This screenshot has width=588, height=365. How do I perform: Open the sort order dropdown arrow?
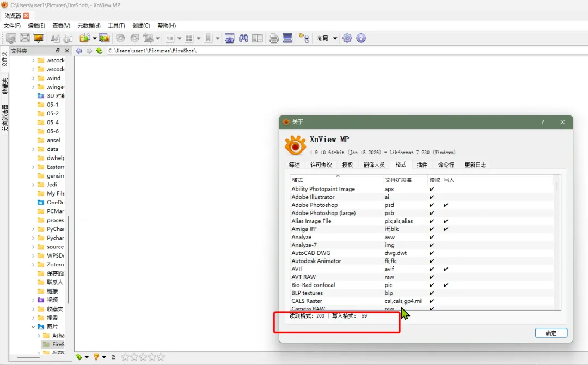(87, 357)
